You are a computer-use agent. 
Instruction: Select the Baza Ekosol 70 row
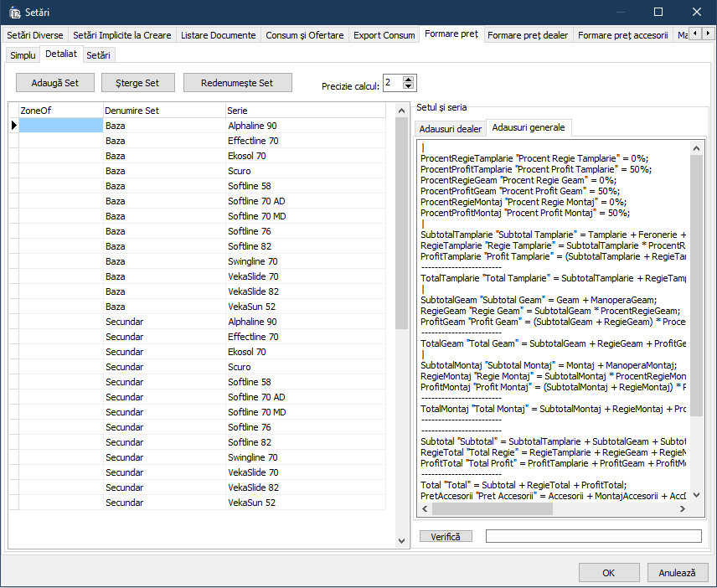click(201, 156)
